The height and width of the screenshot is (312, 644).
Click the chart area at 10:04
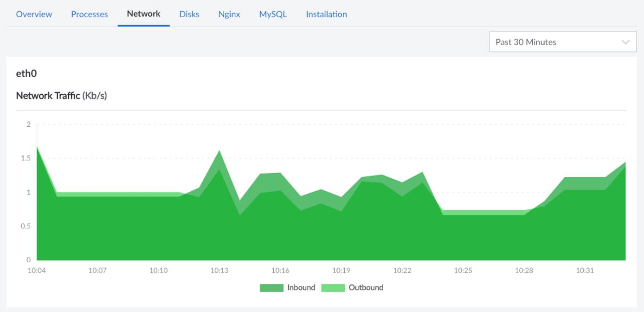coord(37,147)
